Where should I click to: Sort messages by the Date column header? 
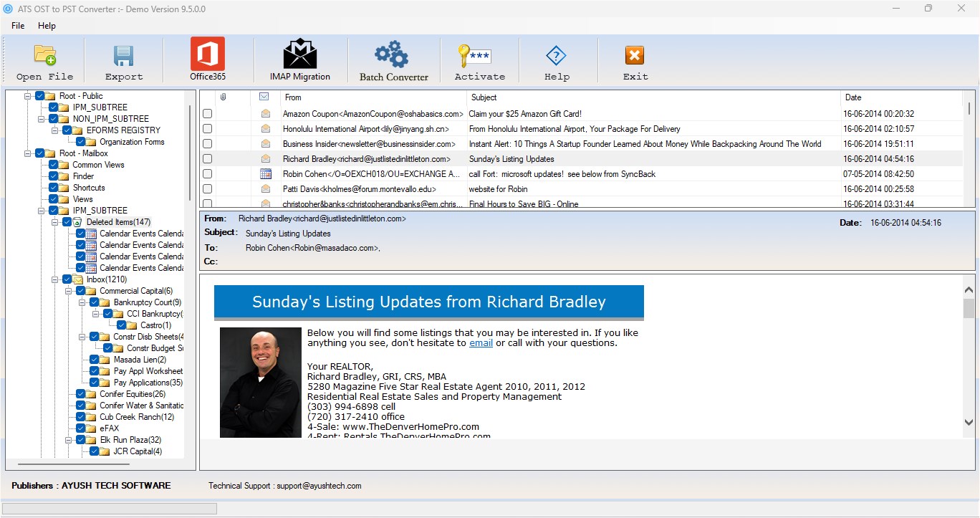point(901,97)
